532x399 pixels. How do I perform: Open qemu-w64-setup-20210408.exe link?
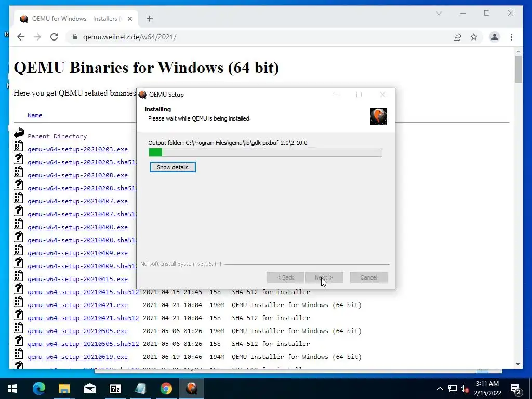tap(78, 227)
